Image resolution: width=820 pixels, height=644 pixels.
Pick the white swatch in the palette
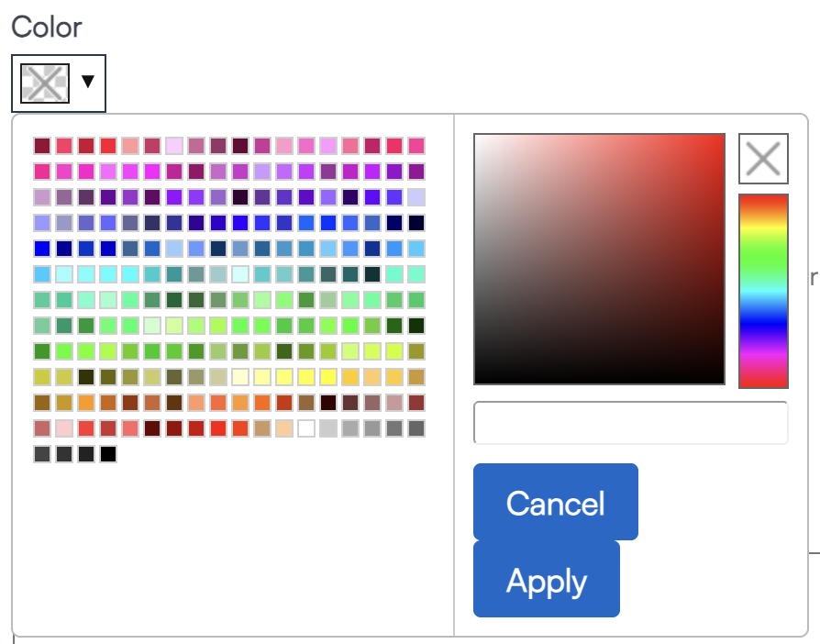tap(306, 427)
